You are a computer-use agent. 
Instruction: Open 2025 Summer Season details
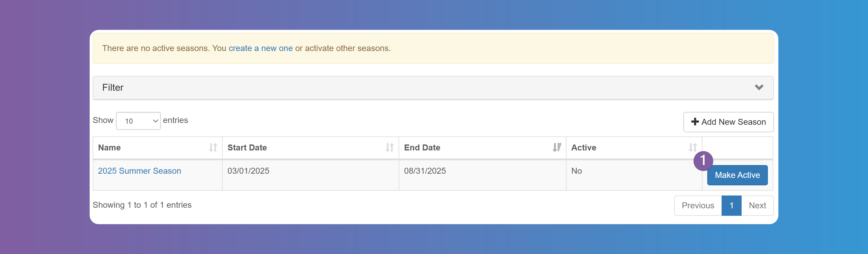[x=140, y=171]
